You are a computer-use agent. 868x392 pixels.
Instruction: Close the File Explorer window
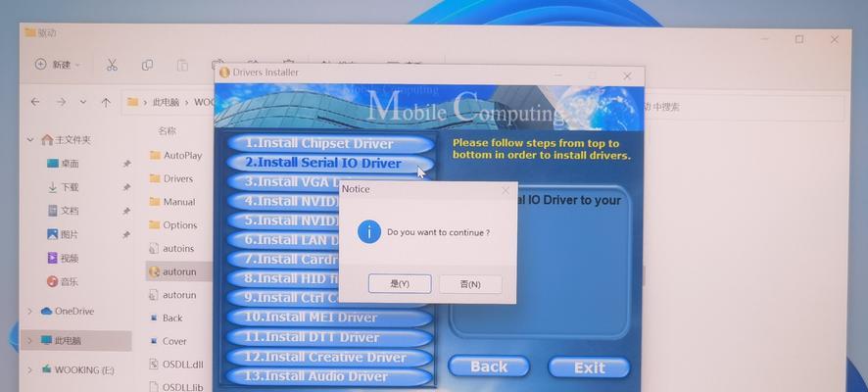click(835, 39)
